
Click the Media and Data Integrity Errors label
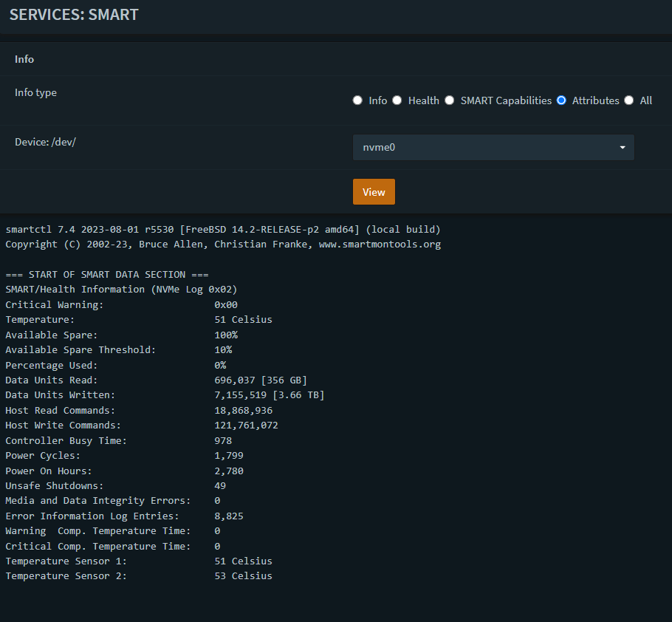pyautogui.click(x=97, y=501)
